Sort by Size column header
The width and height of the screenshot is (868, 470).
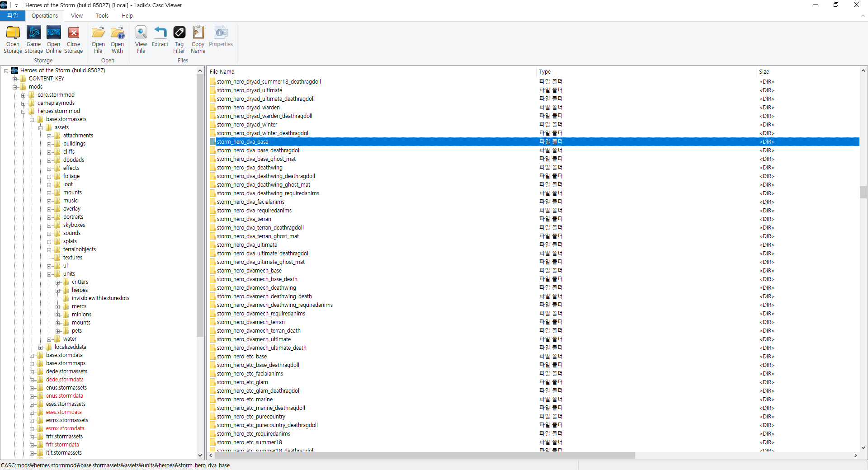click(x=808, y=72)
